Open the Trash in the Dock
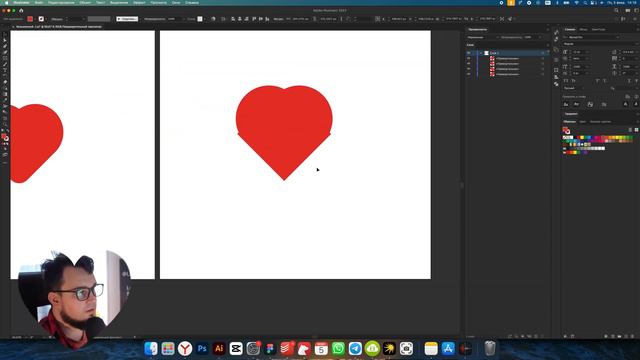 (x=490, y=349)
